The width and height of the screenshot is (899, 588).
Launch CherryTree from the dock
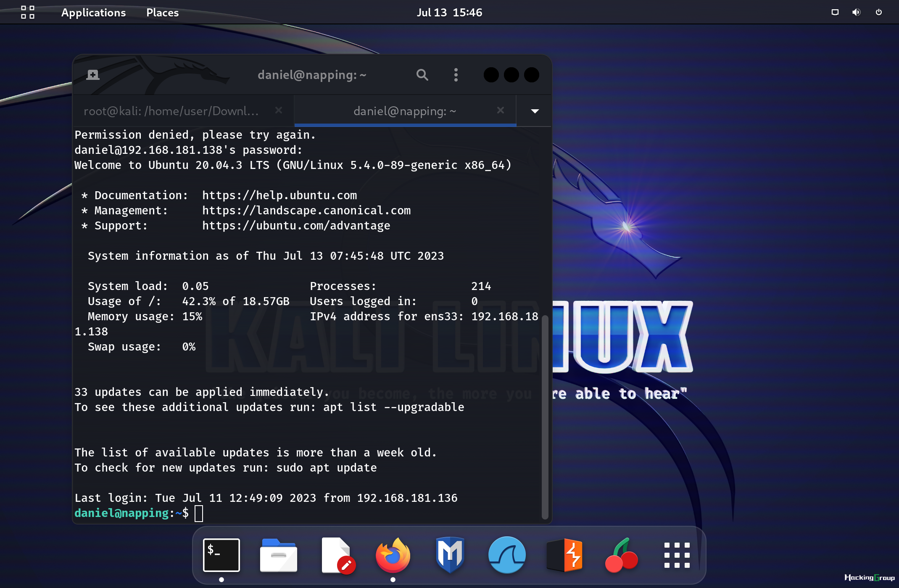pos(621,555)
